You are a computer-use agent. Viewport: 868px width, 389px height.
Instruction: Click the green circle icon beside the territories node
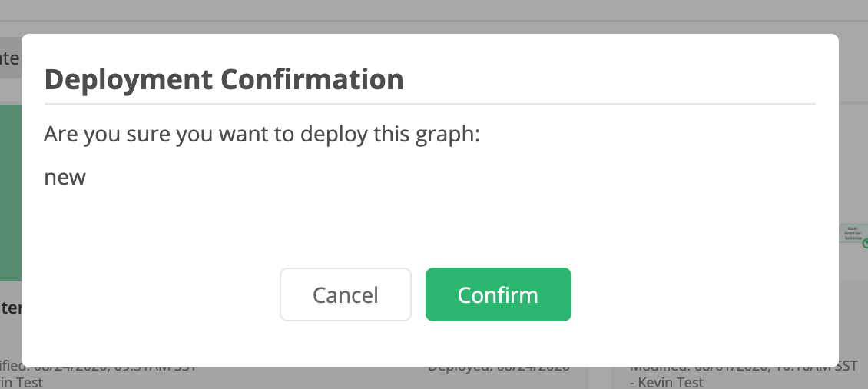tap(864, 243)
